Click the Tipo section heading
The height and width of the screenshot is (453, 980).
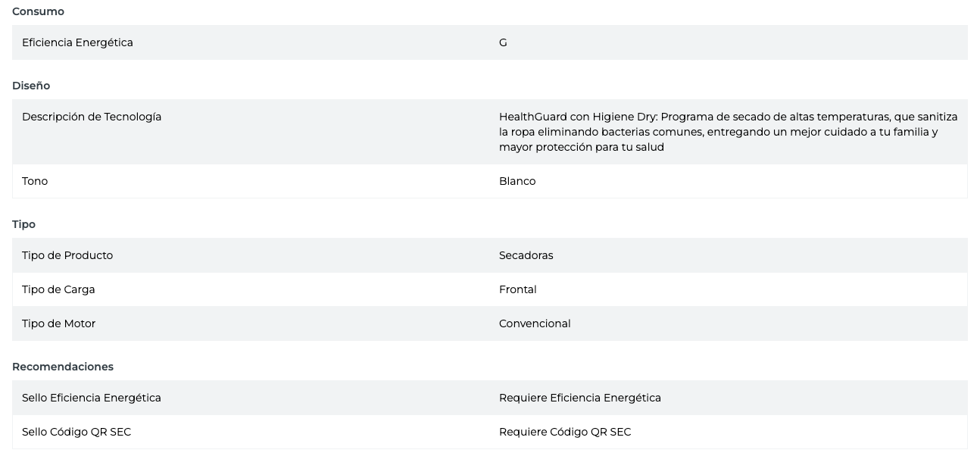click(x=23, y=224)
